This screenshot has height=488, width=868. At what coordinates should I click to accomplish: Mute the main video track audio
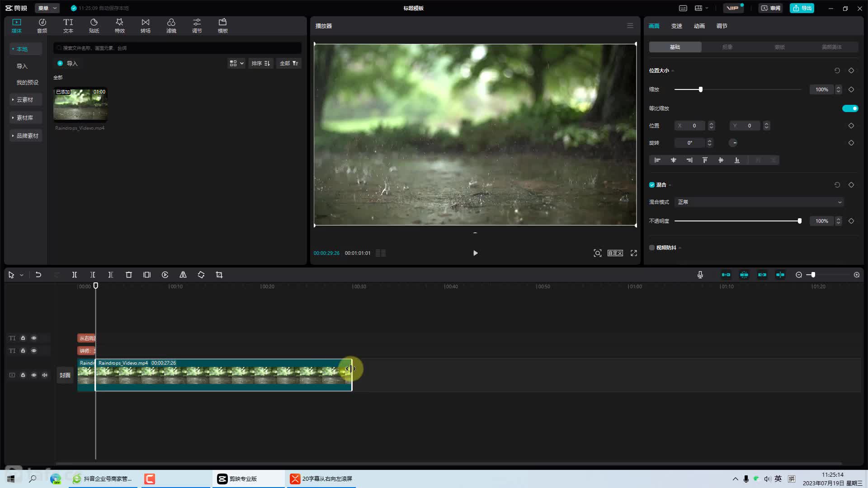click(45, 375)
